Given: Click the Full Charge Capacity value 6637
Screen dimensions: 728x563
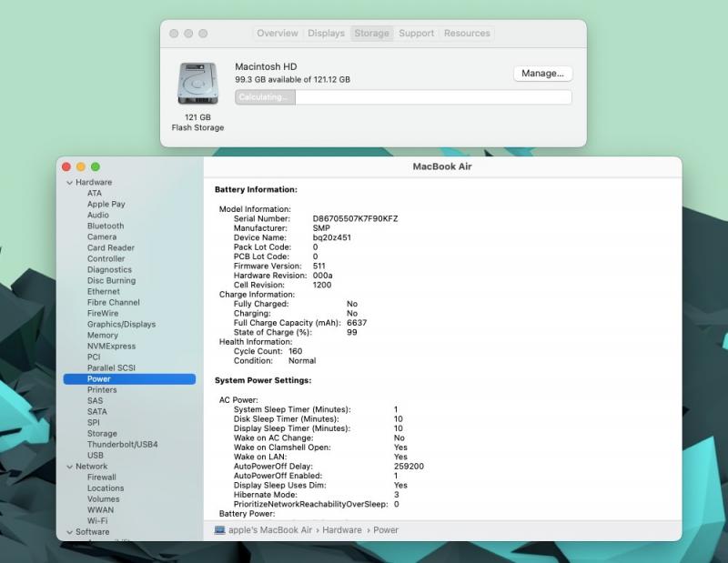Looking at the screenshot, I should pyautogui.click(x=357, y=323).
